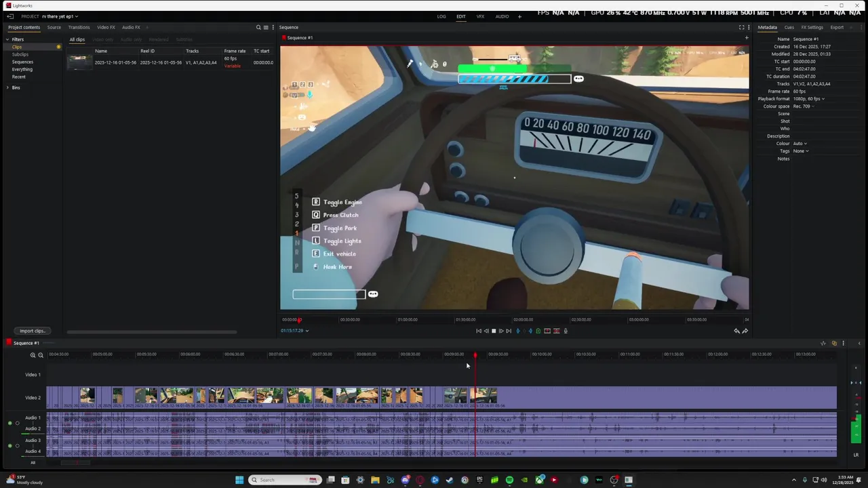The image size is (868, 488).
Task: Switch to the AUDIO workspace tab
Action: (x=502, y=16)
